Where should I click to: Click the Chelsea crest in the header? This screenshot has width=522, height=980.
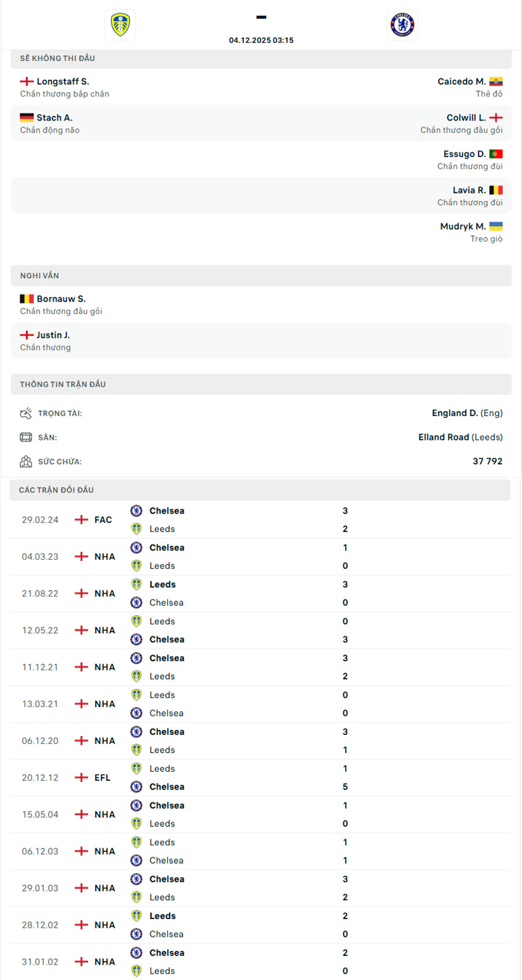[x=402, y=25]
